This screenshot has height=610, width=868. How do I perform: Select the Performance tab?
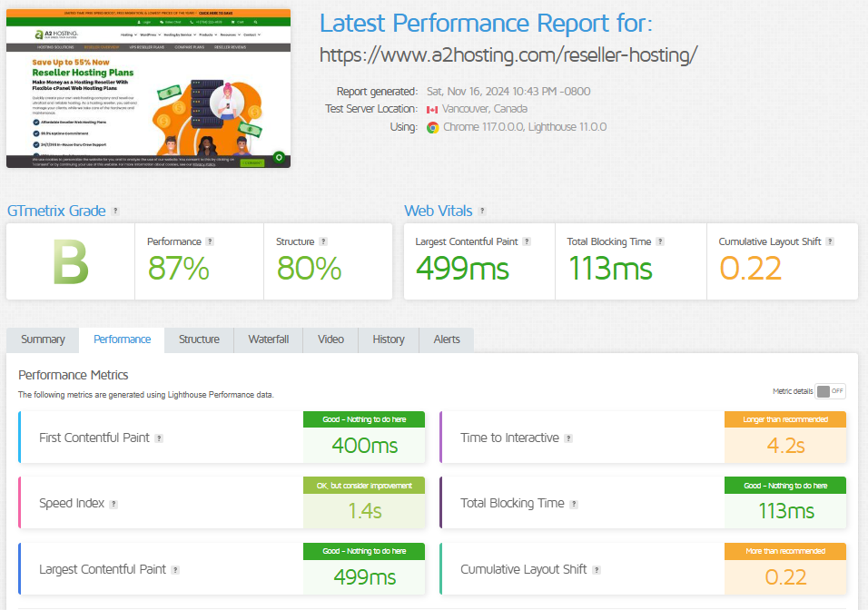pyautogui.click(x=122, y=339)
